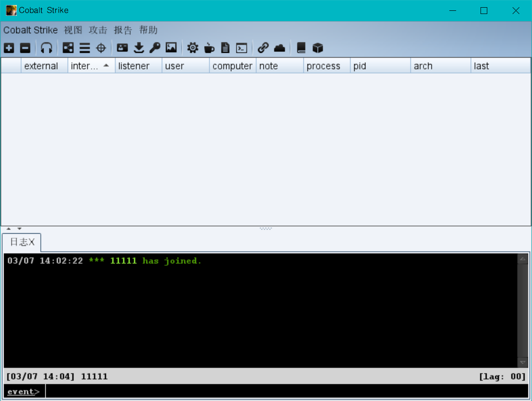Viewport: 532px width, 401px height.
Task: Click the gear executable generator icon
Action: click(193, 48)
